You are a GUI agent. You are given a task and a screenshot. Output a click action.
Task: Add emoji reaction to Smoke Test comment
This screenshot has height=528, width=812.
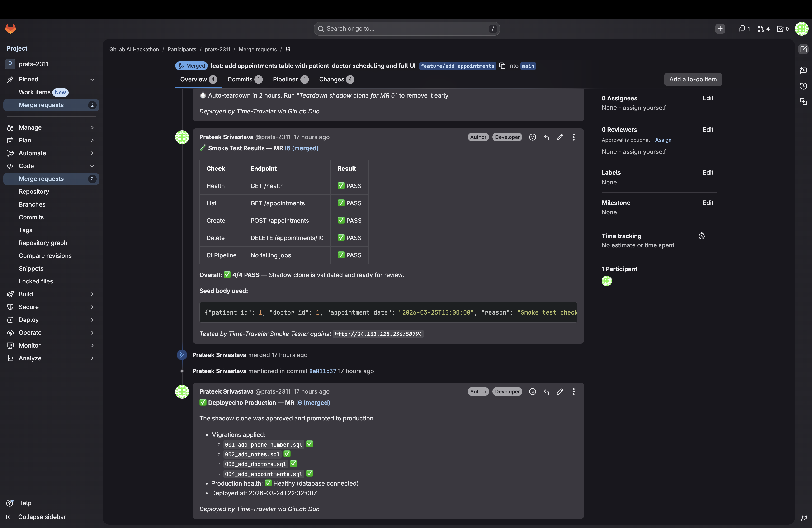532,137
